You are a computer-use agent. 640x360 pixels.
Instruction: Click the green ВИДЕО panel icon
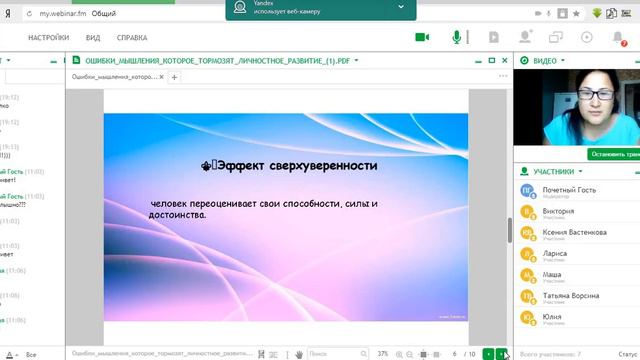[524, 60]
